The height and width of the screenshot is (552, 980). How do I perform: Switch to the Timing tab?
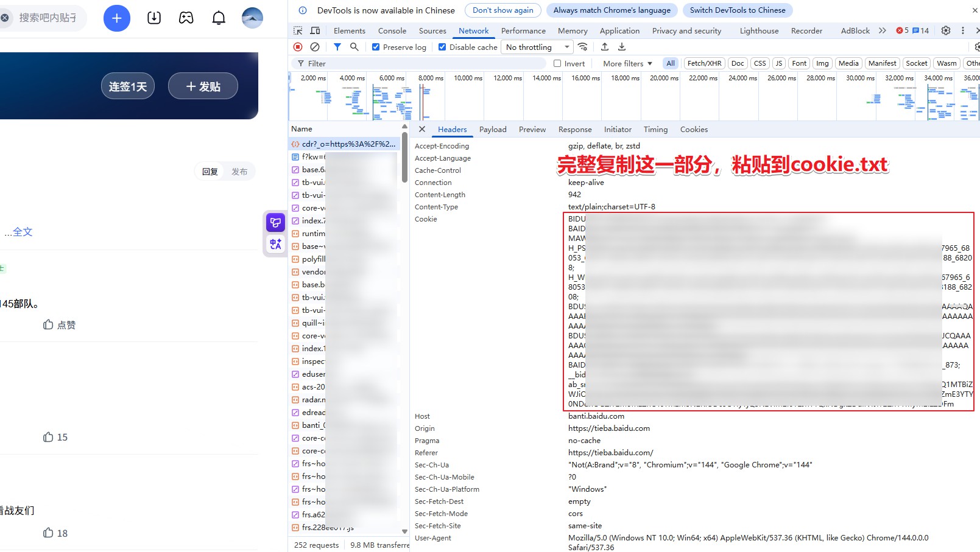pyautogui.click(x=655, y=129)
